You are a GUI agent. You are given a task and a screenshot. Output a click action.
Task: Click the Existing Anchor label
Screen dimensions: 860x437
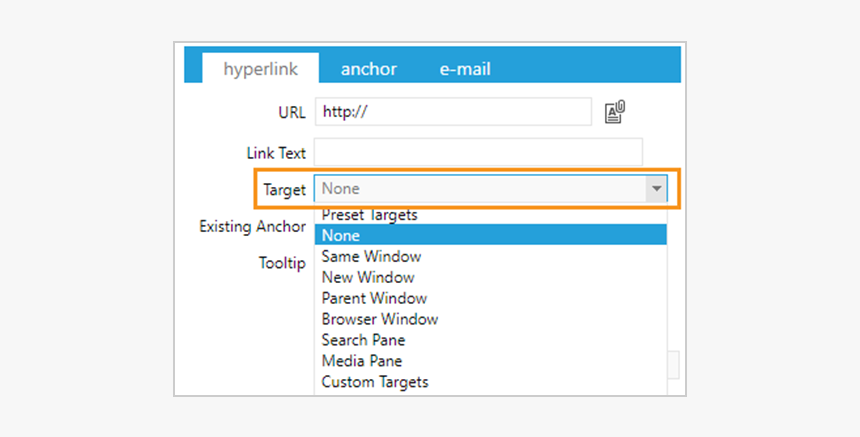click(x=252, y=226)
